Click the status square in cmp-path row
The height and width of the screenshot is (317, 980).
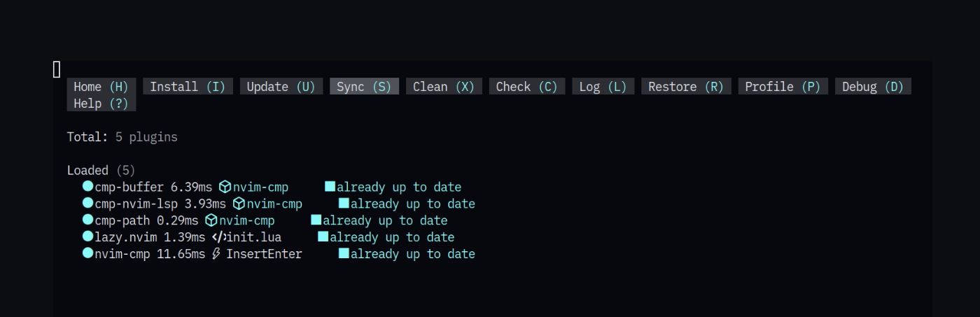click(316, 220)
